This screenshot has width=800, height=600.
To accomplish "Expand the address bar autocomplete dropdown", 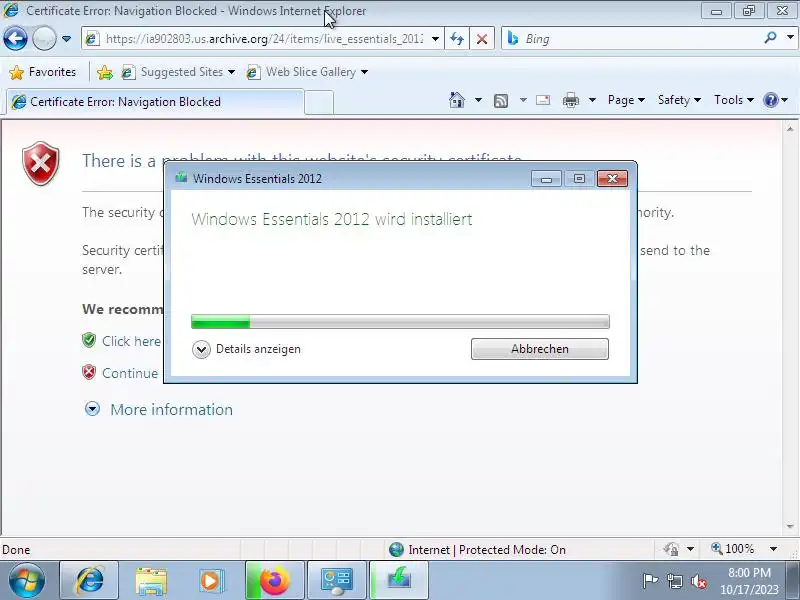I will tap(435, 39).
